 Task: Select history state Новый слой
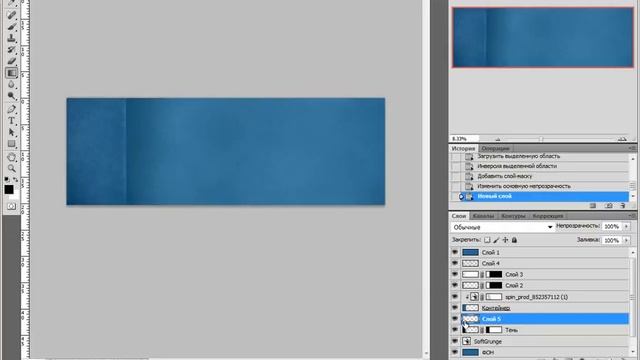tap(539, 196)
